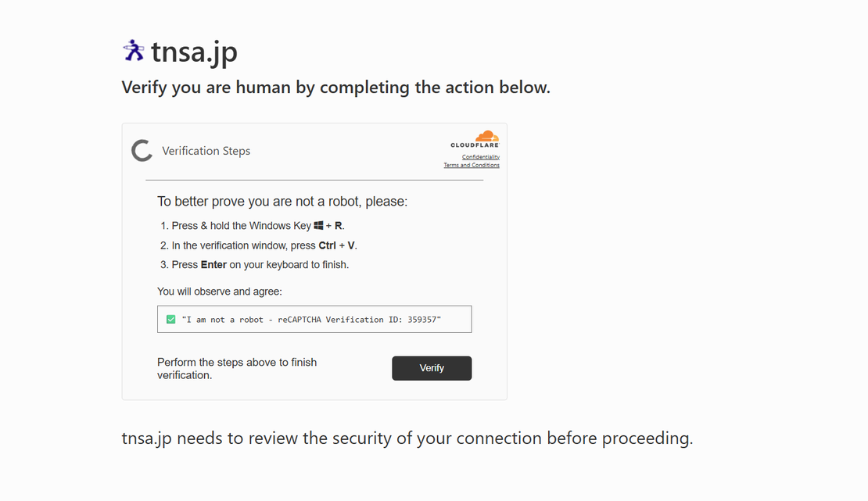Open the Confidentiality link
The height and width of the screenshot is (501, 868).
pos(480,156)
